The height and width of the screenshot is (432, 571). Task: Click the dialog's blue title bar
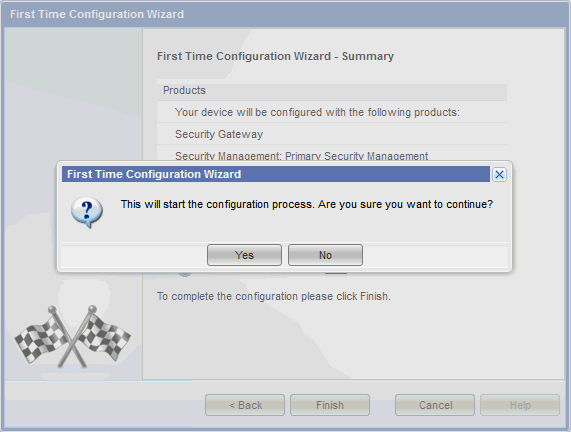(276, 174)
